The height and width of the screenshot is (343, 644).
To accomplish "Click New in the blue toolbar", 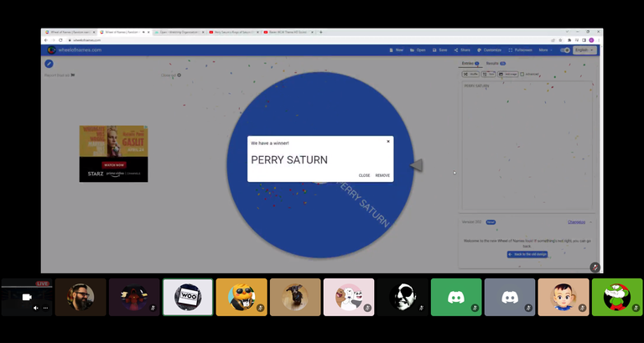I will coord(396,50).
